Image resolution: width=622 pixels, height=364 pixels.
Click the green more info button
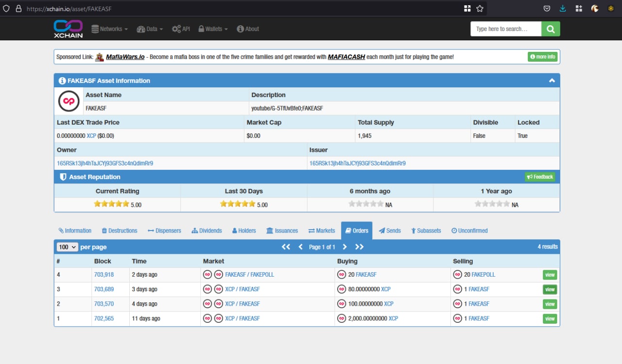[543, 57]
